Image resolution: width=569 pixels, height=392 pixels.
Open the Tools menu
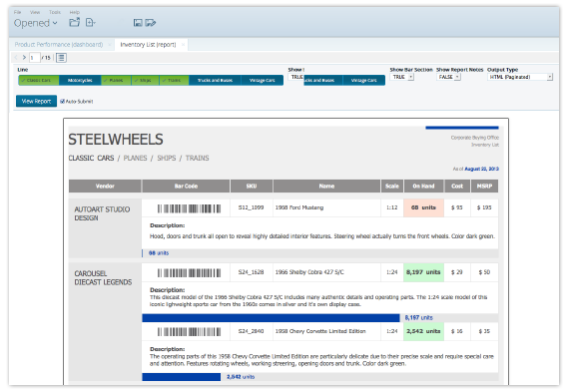point(55,12)
